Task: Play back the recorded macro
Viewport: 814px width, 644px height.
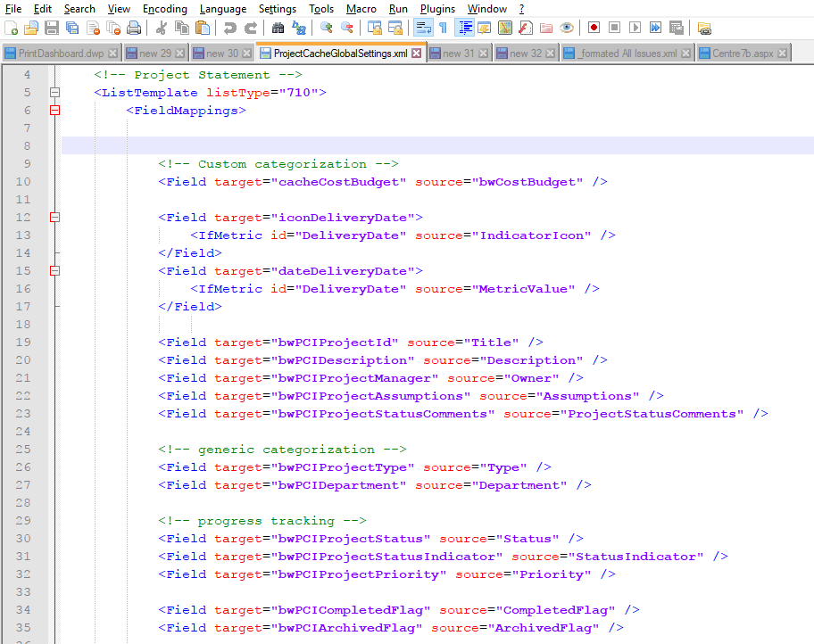Action: pyautogui.click(x=635, y=28)
